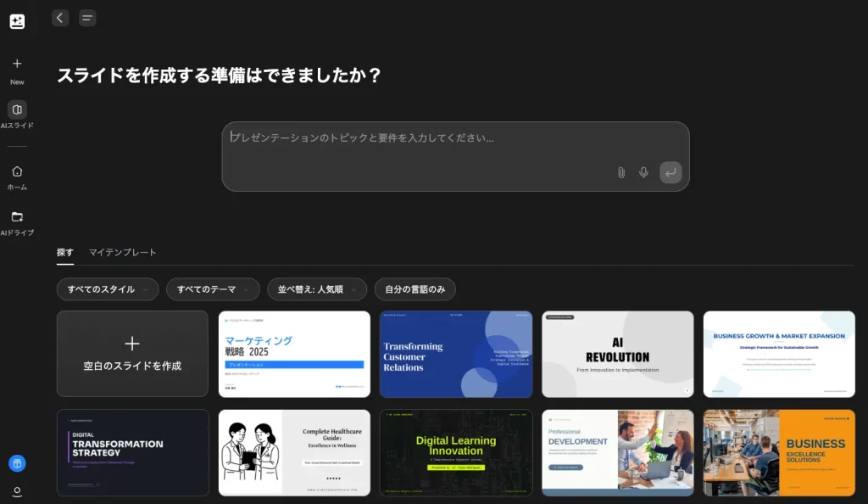Select the 探す tab
This screenshot has width=868, height=504.
(x=64, y=252)
